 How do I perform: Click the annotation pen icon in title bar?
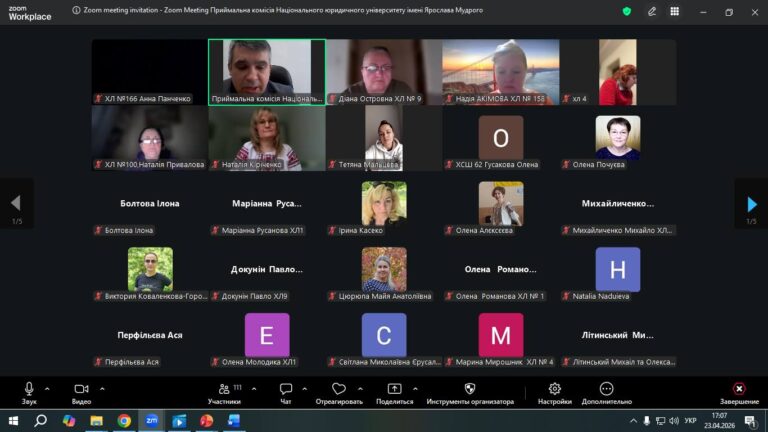652,11
